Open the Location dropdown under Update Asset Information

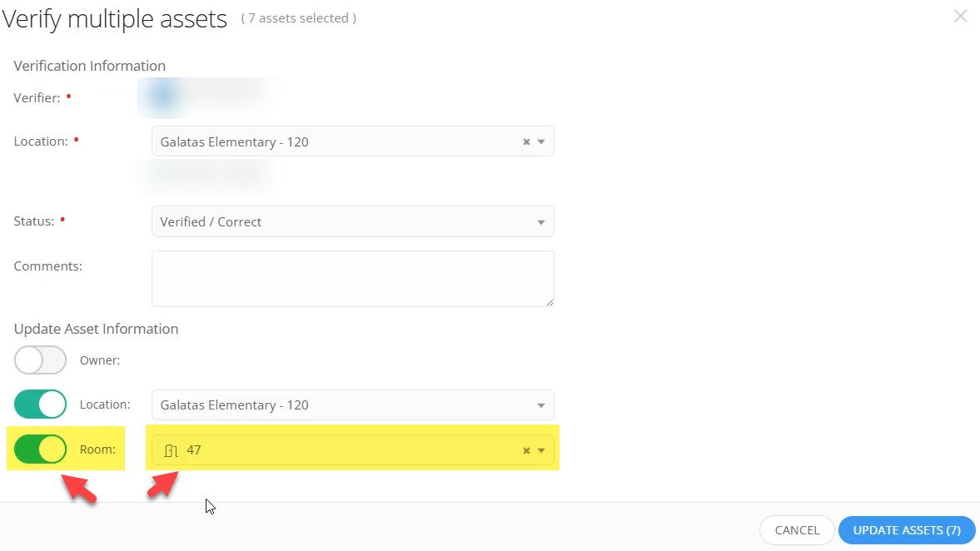[x=541, y=405]
